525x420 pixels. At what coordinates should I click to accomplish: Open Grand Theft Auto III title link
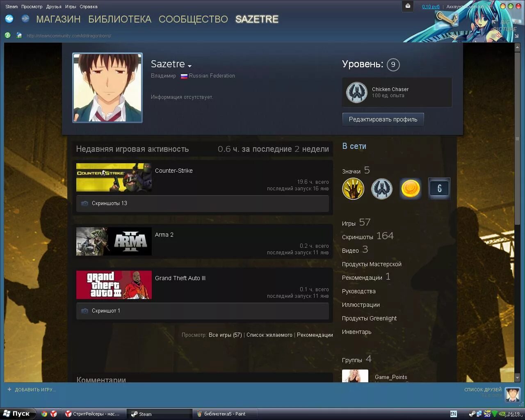point(180,278)
